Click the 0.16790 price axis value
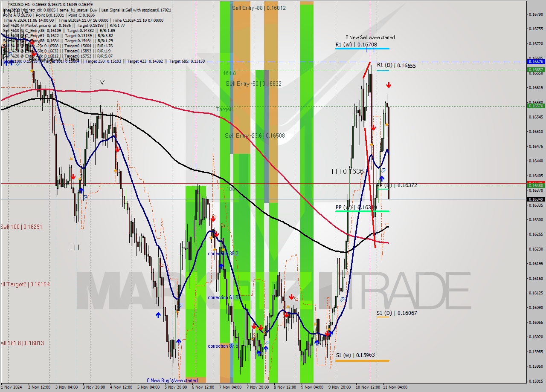This screenshot has height=392, width=546. coord(536,14)
